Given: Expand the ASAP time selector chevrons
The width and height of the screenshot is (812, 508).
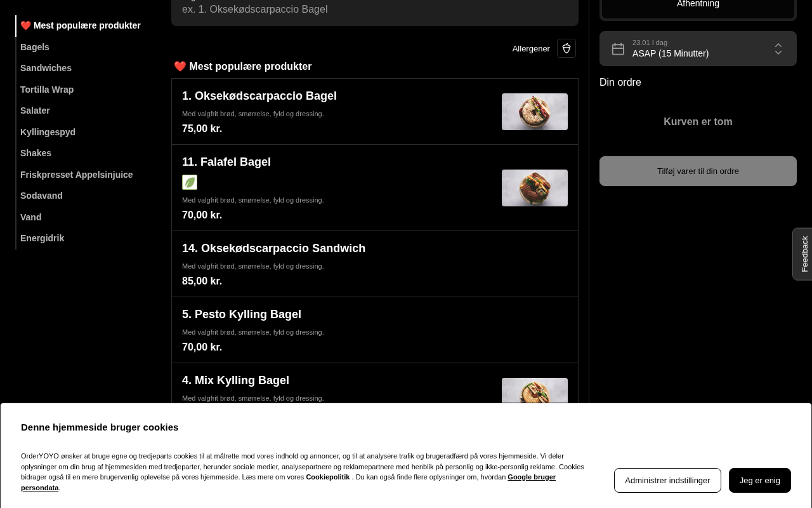Looking at the screenshot, I should tap(778, 49).
